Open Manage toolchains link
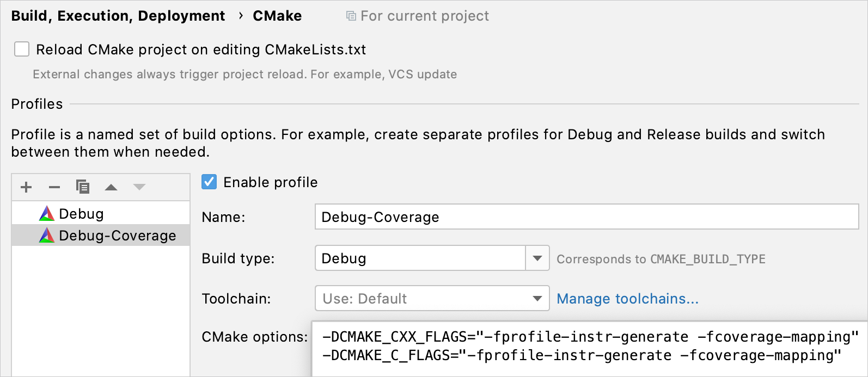 tap(627, 299)
